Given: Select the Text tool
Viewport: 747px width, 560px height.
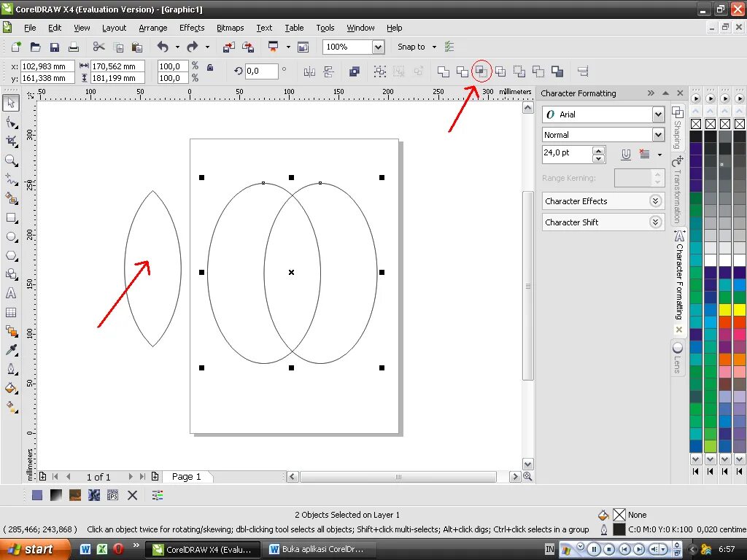Looking at the screenshot, I should [11, 293].
